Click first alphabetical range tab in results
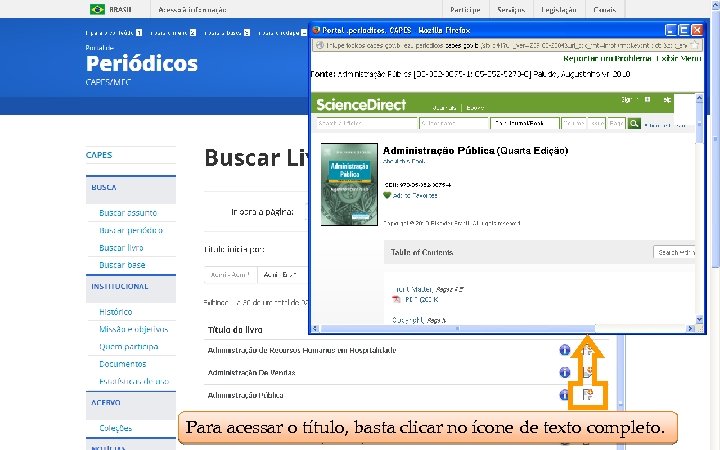 231,275
